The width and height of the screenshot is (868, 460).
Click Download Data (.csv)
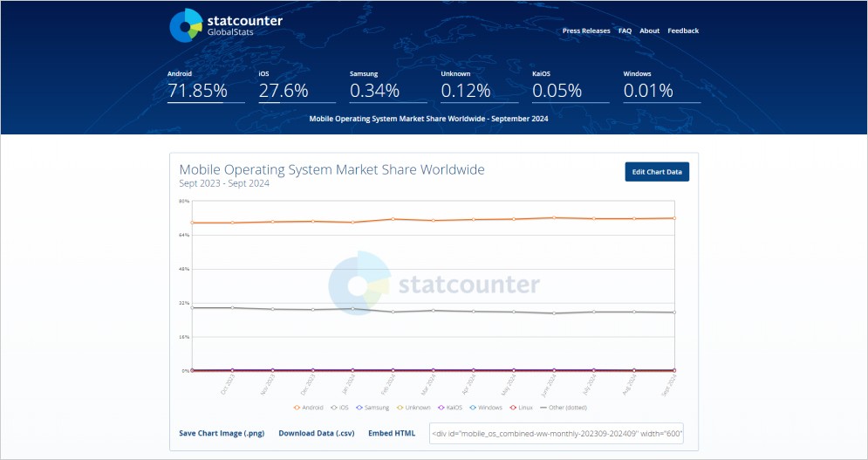pyautogui.click(x=316, y=434)
